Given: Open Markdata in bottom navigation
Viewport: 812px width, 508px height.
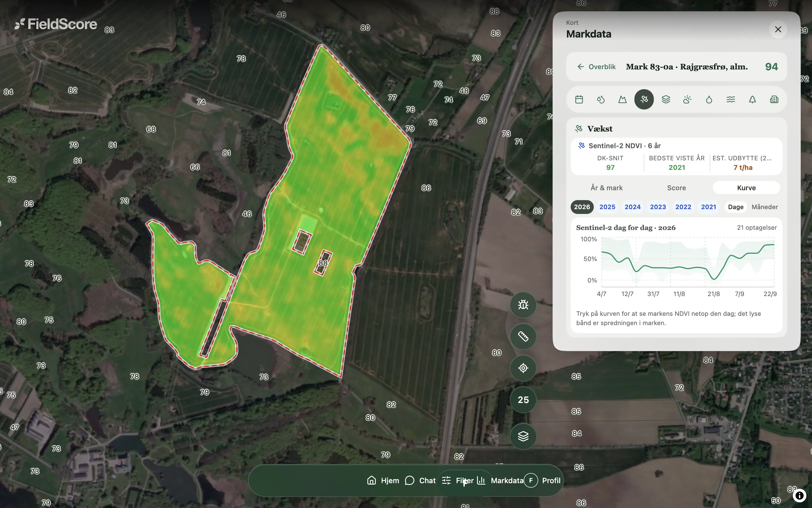Looking at the screenshot, I should 500,480.
